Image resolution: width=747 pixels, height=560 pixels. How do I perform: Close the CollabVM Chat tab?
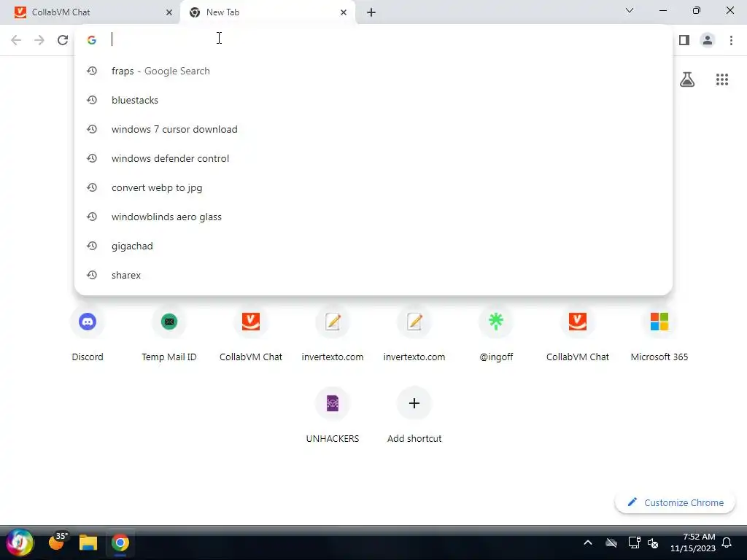point(169,12)
